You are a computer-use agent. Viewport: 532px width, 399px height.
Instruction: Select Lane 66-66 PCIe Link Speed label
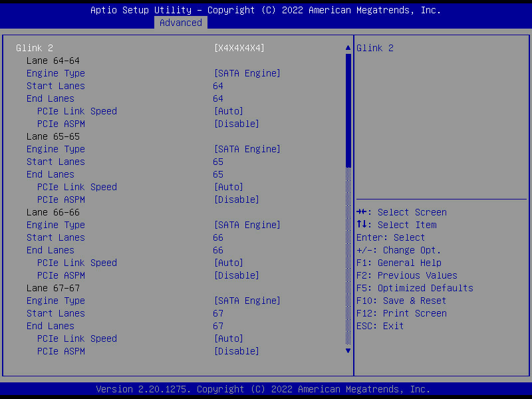76,263
